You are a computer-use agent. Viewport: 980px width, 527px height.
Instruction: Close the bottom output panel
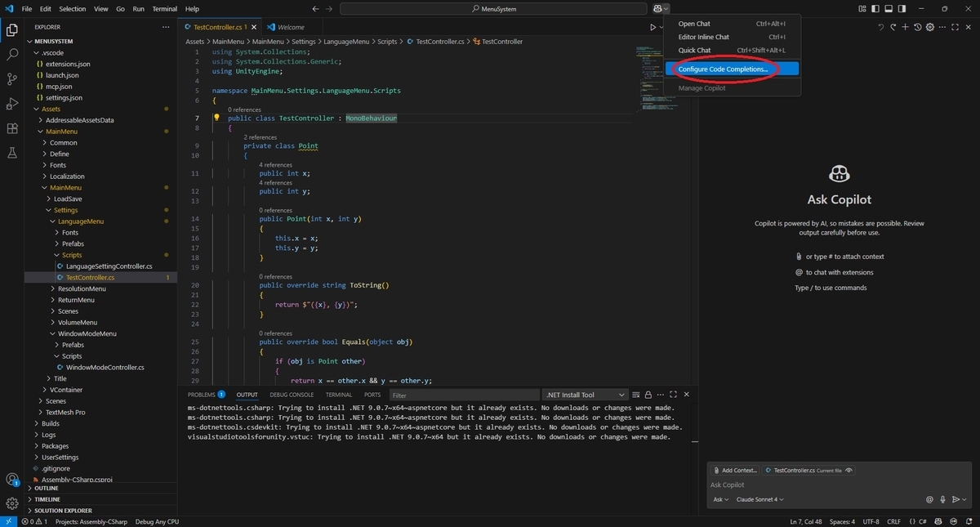click(x=687, y=395)
